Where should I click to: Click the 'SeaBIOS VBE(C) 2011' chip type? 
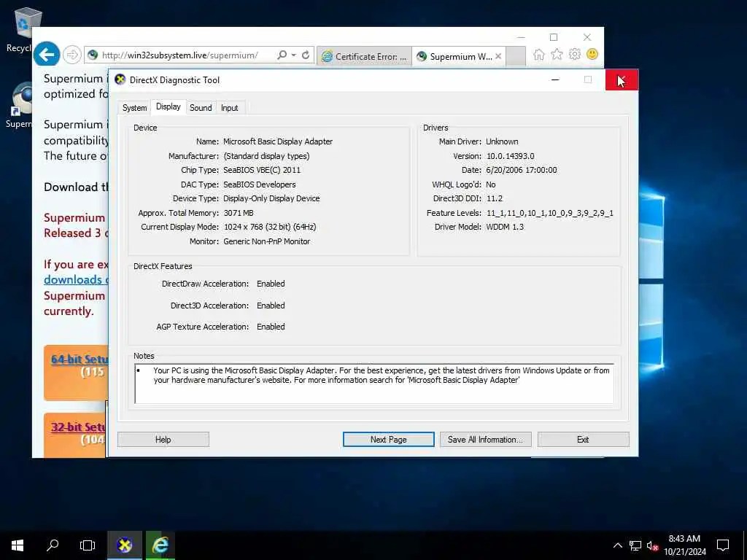pos(262,170)
